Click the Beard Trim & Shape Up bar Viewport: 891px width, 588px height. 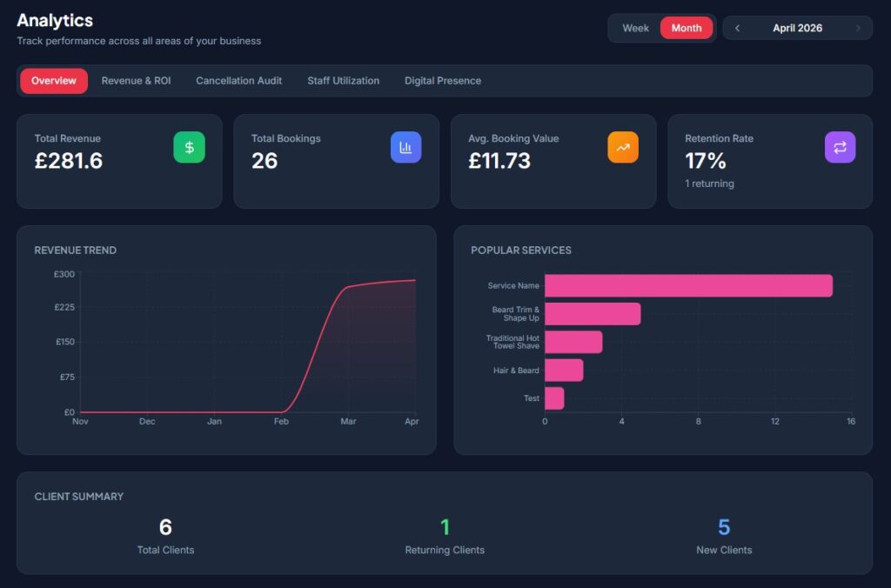click(593, 314)
